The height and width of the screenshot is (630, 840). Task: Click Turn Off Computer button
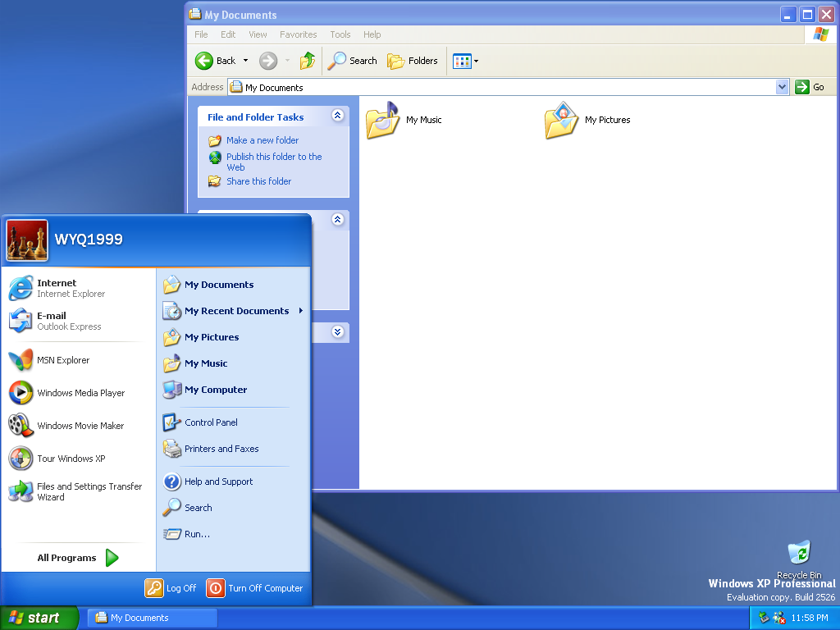coord(255,588)
